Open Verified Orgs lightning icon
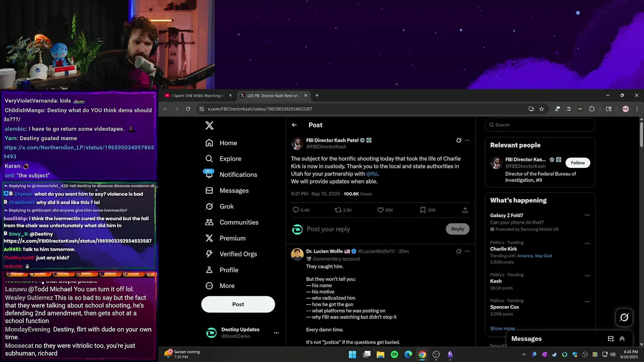Screen dimensions: 644x362 coord(209,254)
